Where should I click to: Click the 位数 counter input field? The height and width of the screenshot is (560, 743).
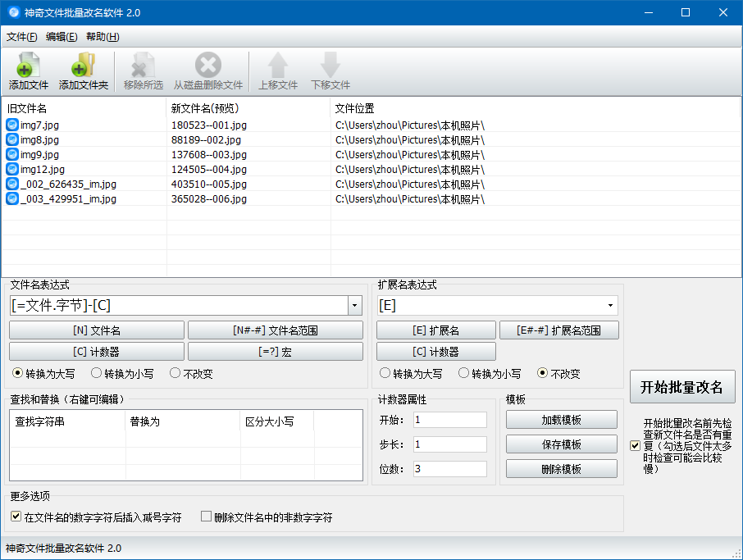coord(449,469)
